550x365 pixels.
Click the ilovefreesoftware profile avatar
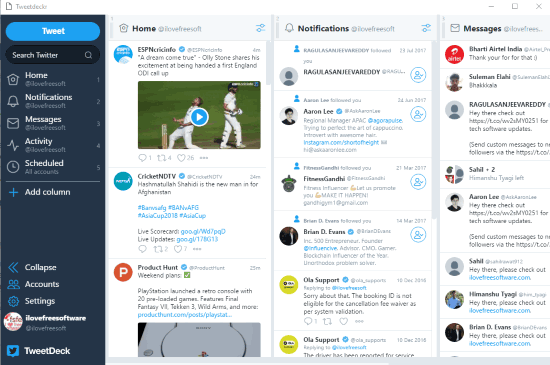point(13,322)
